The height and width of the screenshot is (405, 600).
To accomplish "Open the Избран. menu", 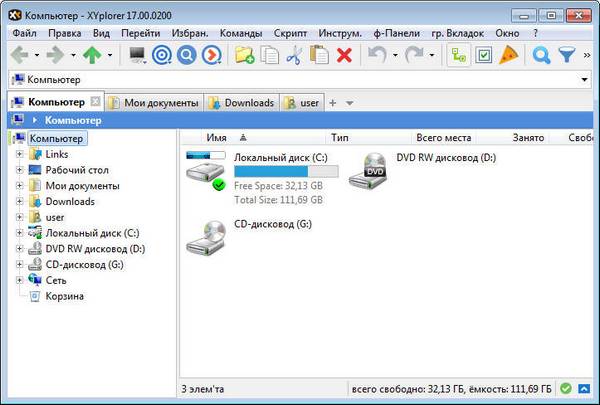I will (x=190, y=33).
